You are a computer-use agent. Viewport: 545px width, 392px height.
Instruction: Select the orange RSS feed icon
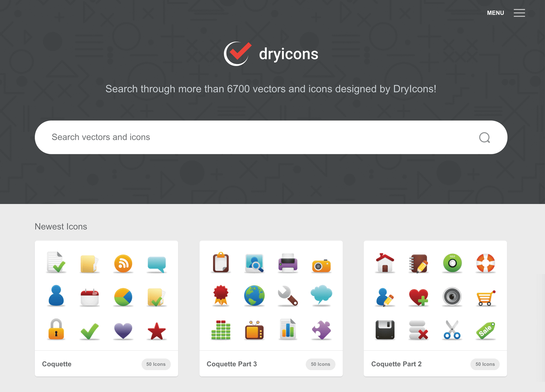123,264
